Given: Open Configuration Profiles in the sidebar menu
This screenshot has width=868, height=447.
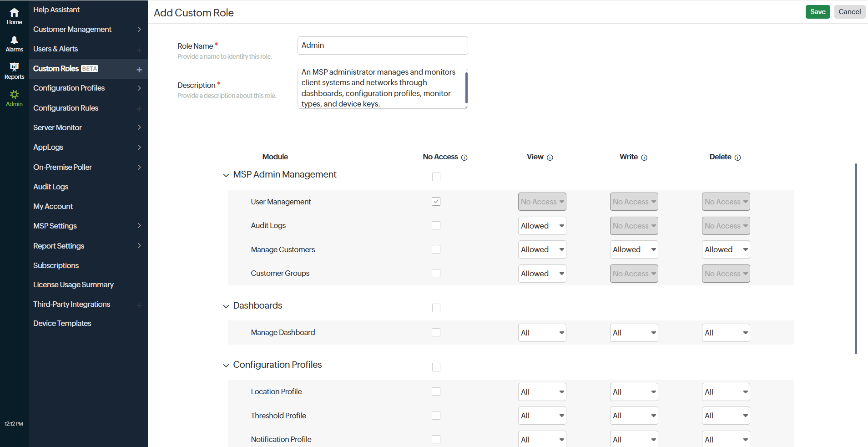Looking at the screenshot, I should 69,88.
